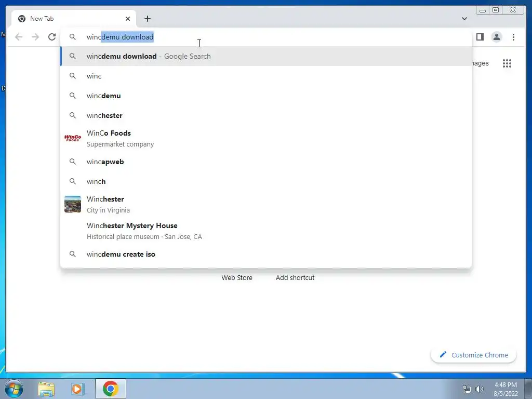Open the Google apps grid icon

coord(507,63)
